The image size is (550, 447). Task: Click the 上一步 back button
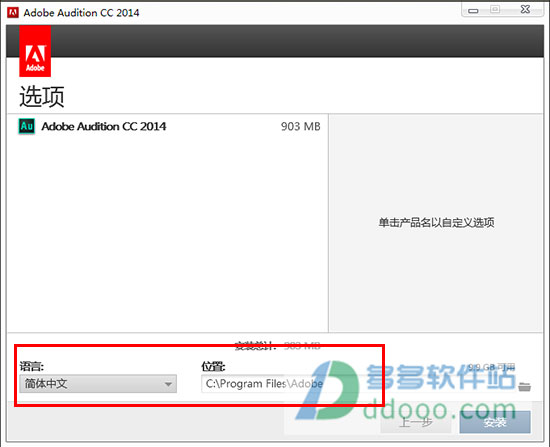[416, 422]
